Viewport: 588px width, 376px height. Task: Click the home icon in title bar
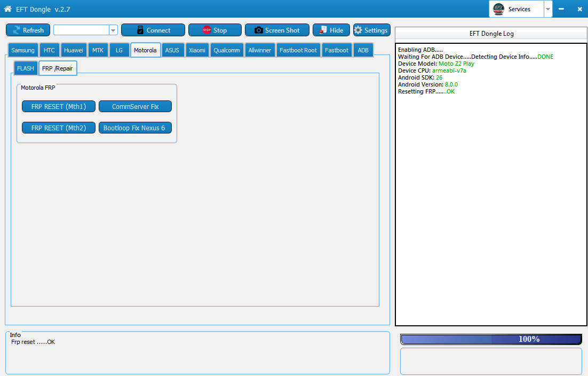(x=7, y=9)
